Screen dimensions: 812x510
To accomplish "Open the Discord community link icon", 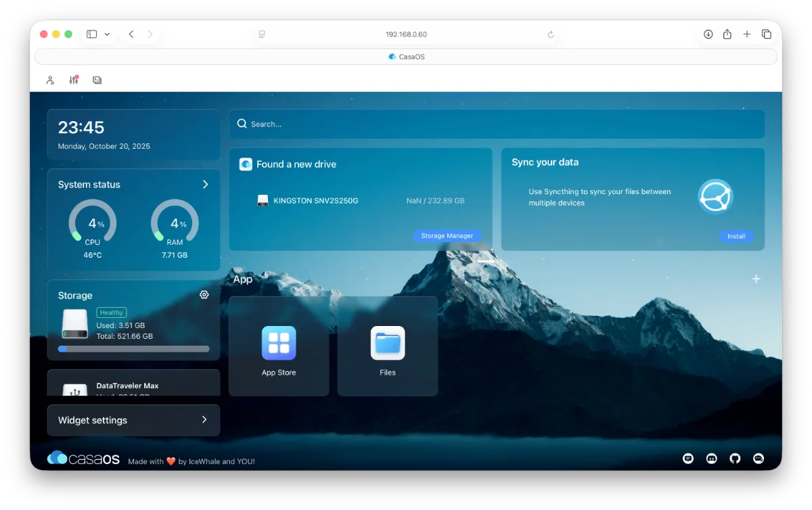I will tap(711, 459).
